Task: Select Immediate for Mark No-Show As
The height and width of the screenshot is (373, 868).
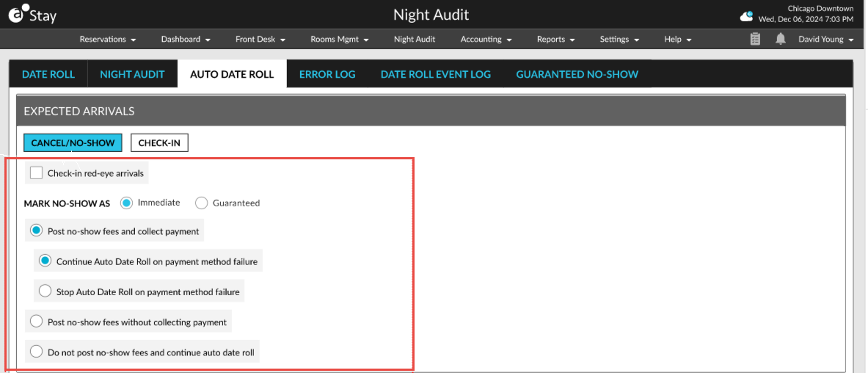Action: (x=126, y=203)
